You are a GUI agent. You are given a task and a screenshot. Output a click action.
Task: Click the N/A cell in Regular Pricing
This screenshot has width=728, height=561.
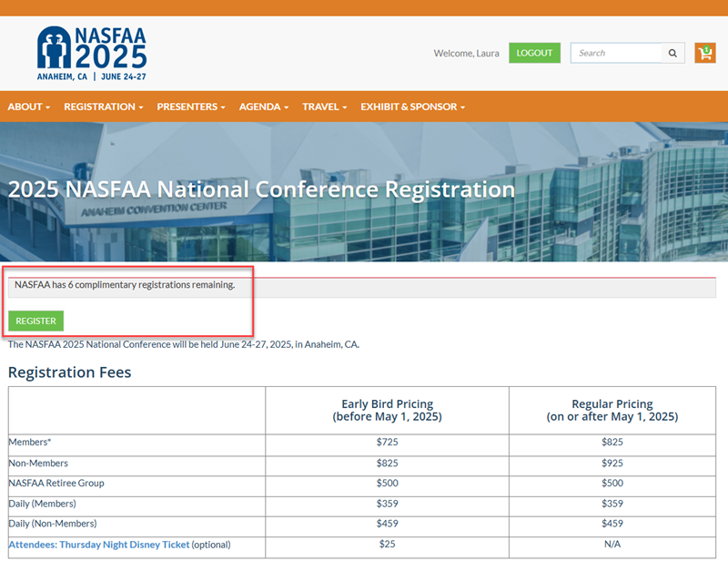tap(612, 544)
